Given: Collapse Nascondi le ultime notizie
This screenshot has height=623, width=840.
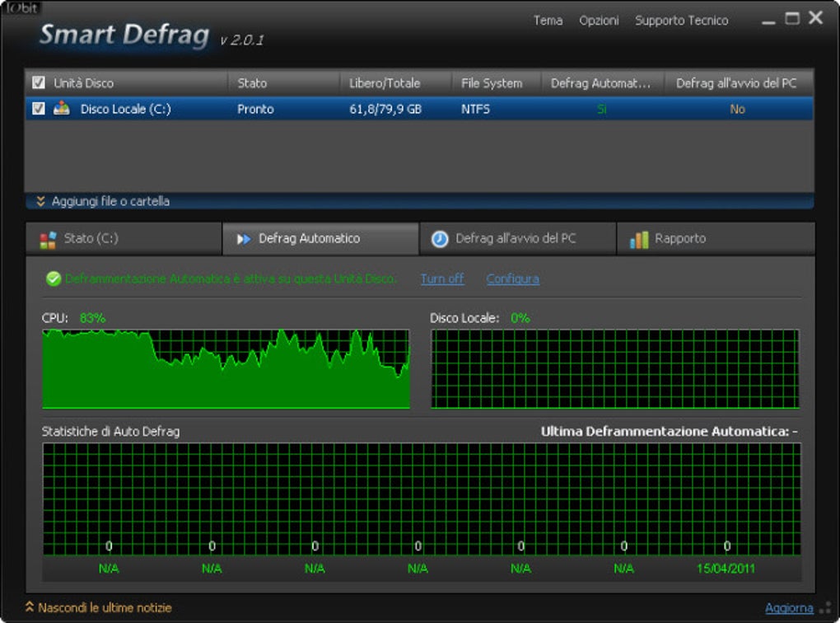Looking at the screenshot, I should [99, 607].
